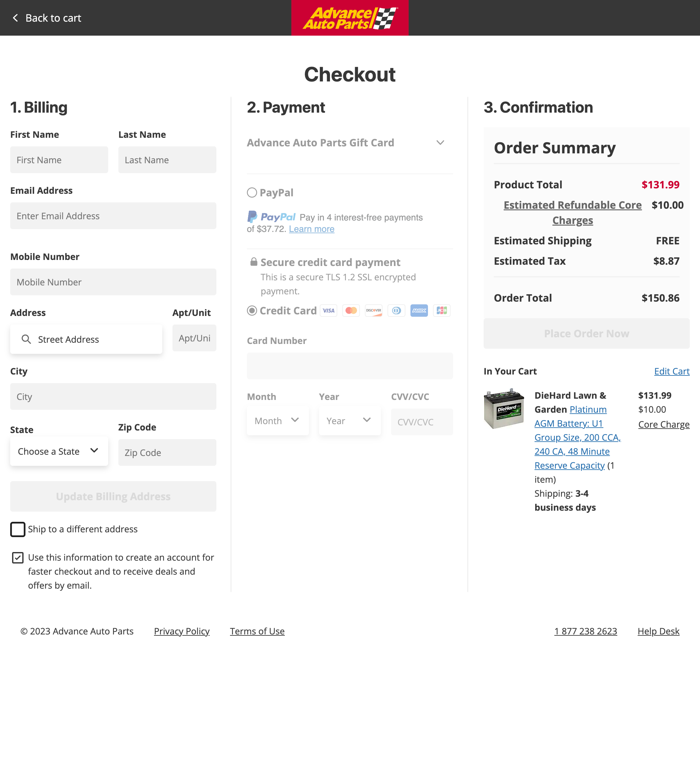Expand the Advance Auto Parts Gift Card section
700x777 pixels.
pyautogui.click(x=440, y=143)
